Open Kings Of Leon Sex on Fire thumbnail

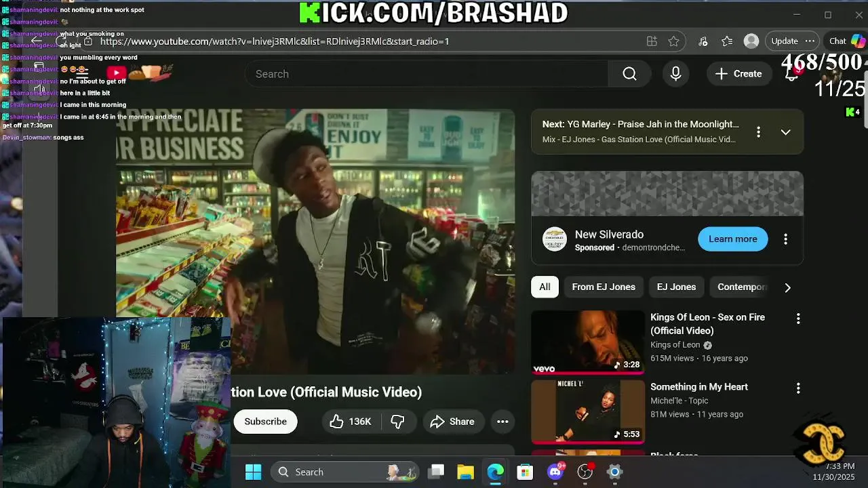(588, 342)
